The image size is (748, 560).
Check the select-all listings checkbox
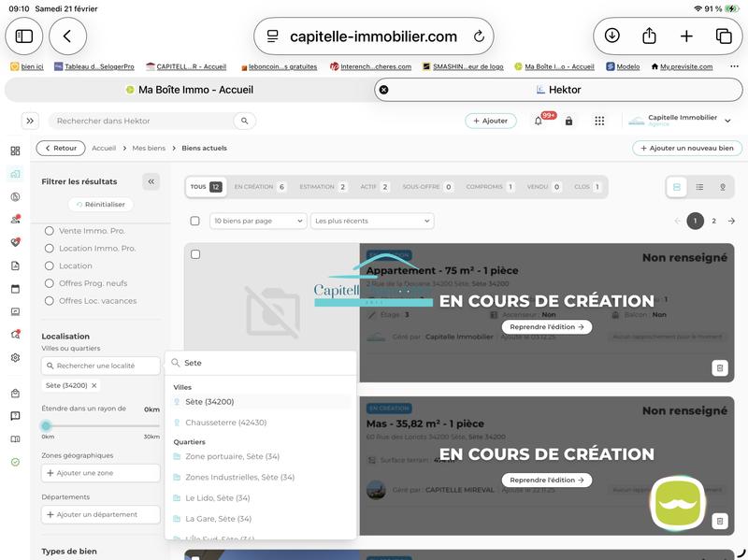(x=194, y=222)
